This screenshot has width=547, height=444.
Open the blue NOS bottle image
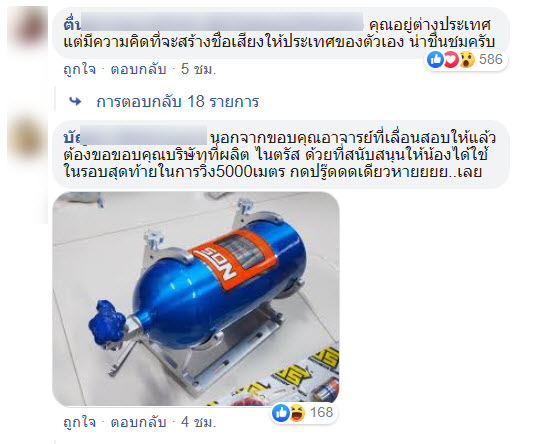(x=196, y=299)
